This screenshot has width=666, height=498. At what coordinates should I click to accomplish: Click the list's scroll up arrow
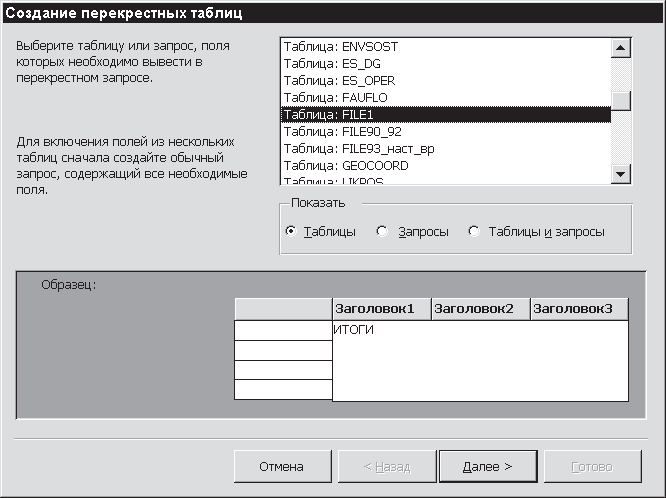coord(621,48)
